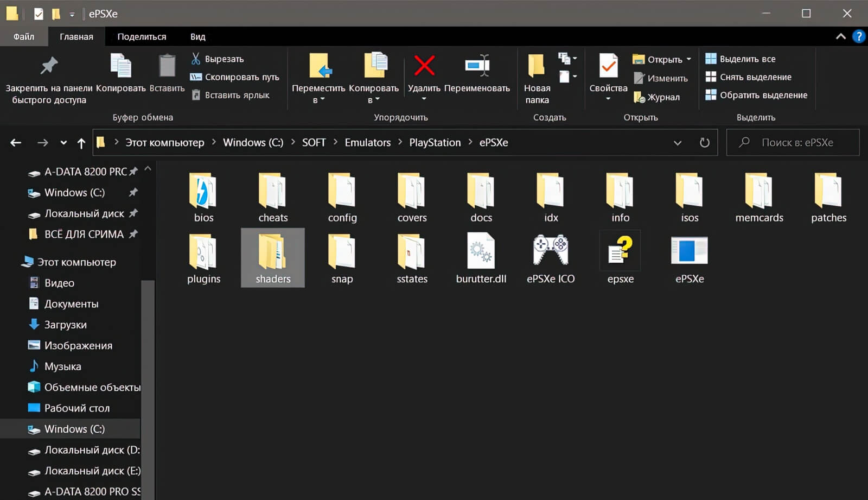Go back with the Back arrow
The width and height of the screenshot is (868, 500).
point(16,143)
